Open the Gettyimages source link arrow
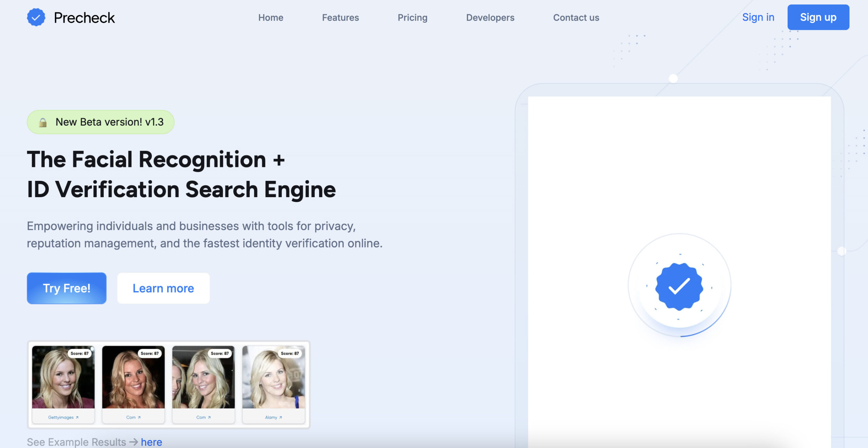 [x=77, y=417]
